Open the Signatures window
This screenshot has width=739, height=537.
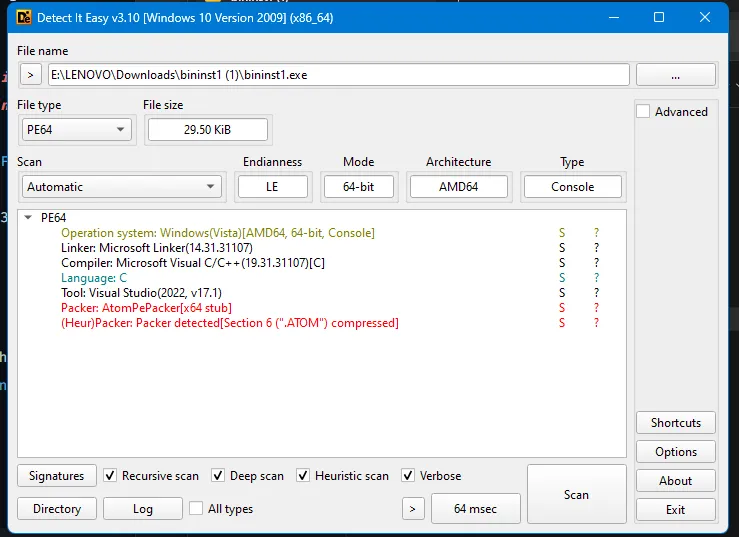57,476
